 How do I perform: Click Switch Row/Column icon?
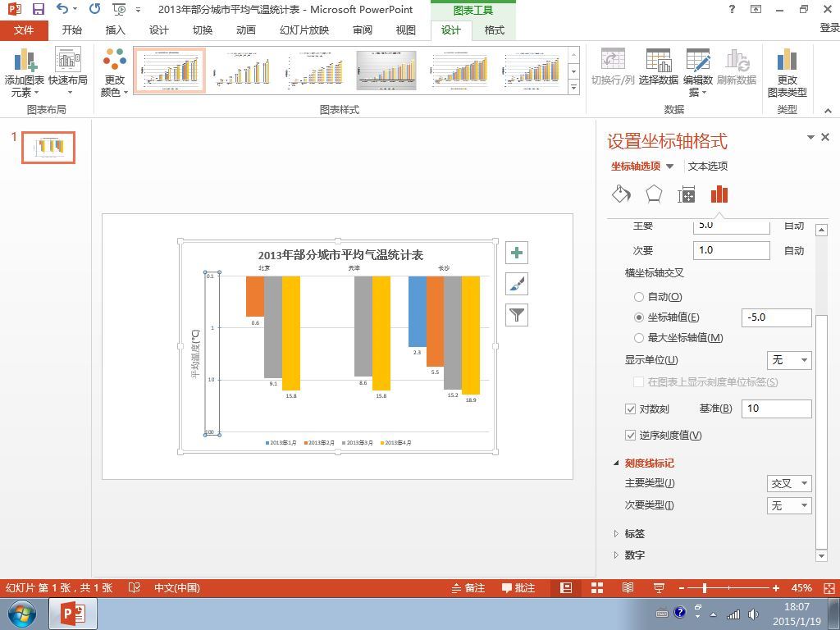pyautogui.click(x=613, y=67)
